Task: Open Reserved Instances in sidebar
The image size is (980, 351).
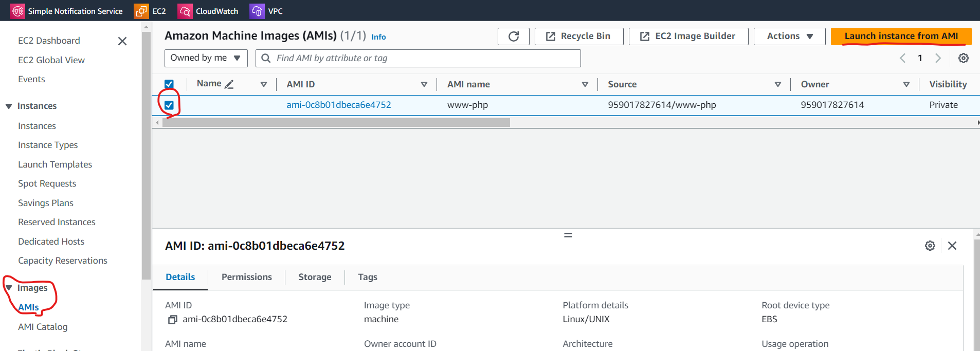Action: point(57,222)
